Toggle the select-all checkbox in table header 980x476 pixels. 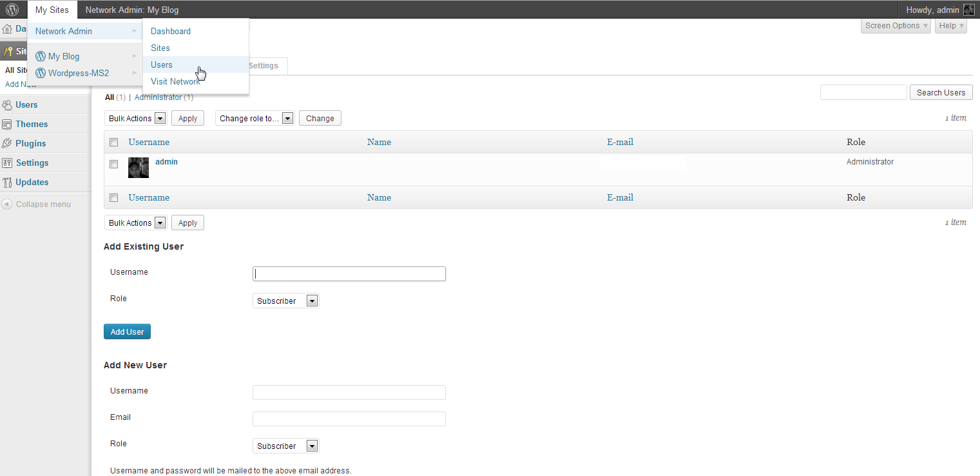[114, 143]
